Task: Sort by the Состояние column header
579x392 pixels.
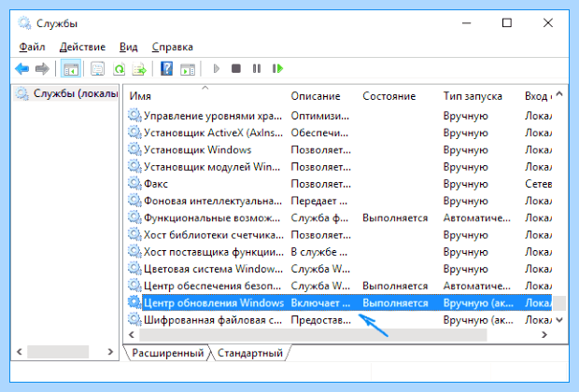Action: [x=389, y=96]
